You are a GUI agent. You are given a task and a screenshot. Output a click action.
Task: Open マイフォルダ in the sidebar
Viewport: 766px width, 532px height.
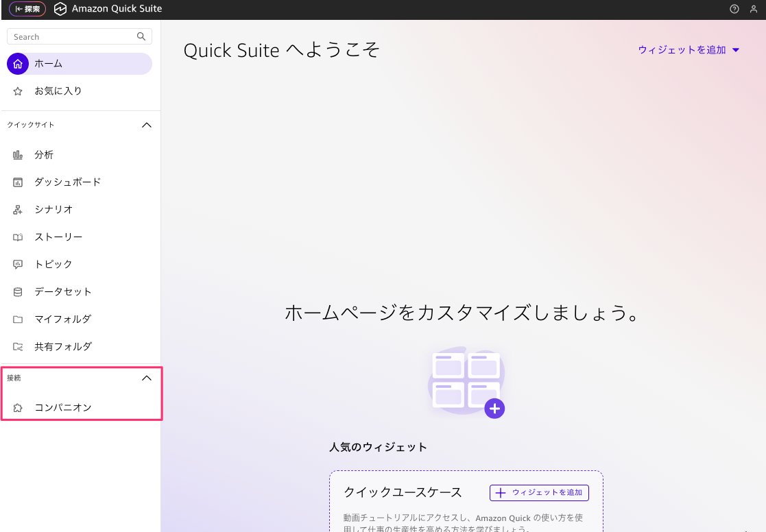coord(62,319)
